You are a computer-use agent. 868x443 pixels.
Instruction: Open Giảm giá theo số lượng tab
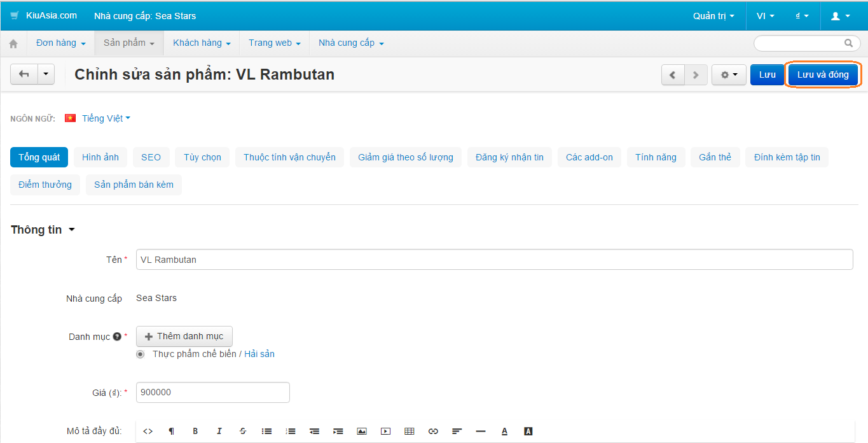click(x=406, y=157)
